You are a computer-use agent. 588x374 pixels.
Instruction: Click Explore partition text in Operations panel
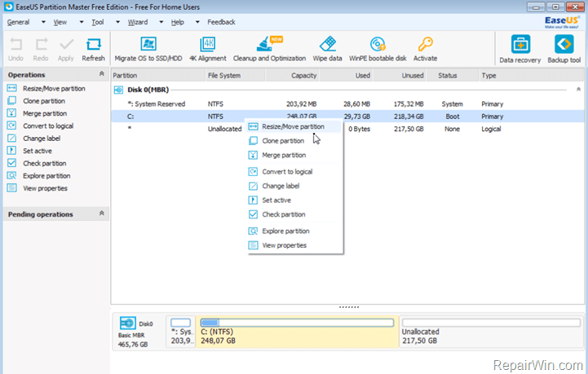pyautogui.click(x=46, y=176)
